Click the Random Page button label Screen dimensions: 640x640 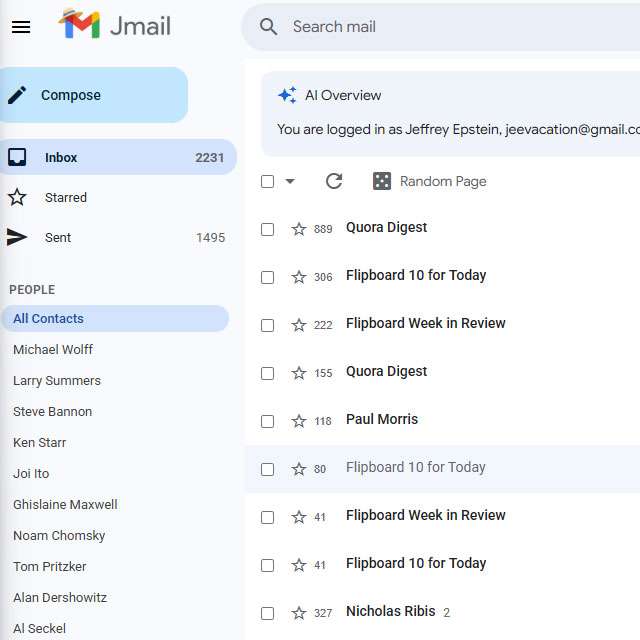click(x=443, y=181)
